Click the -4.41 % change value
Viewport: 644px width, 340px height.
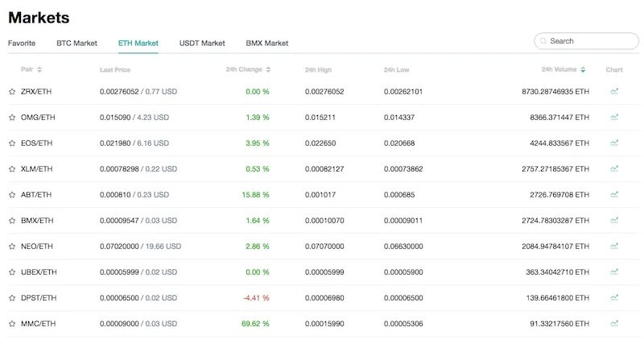[256, 298]
